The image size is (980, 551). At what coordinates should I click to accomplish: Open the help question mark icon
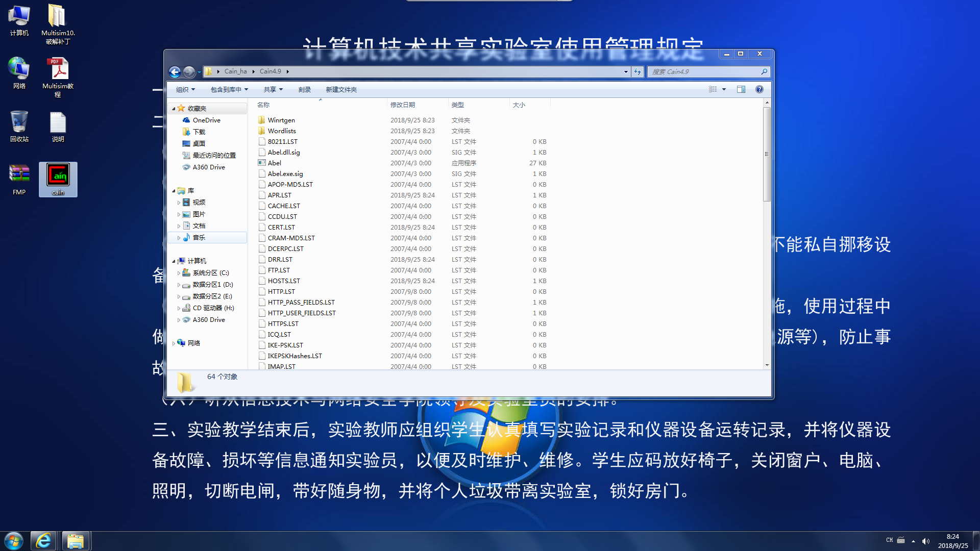click(x=759, y=89)
